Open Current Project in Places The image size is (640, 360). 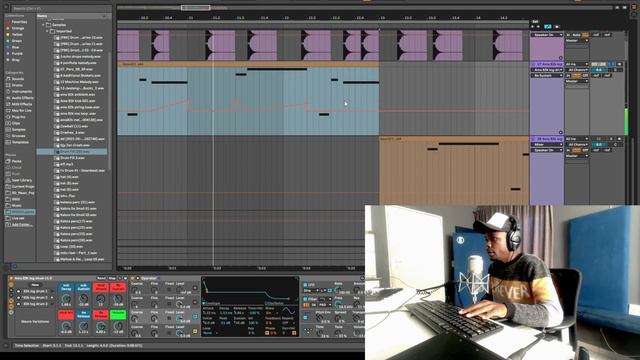point(20,187)
